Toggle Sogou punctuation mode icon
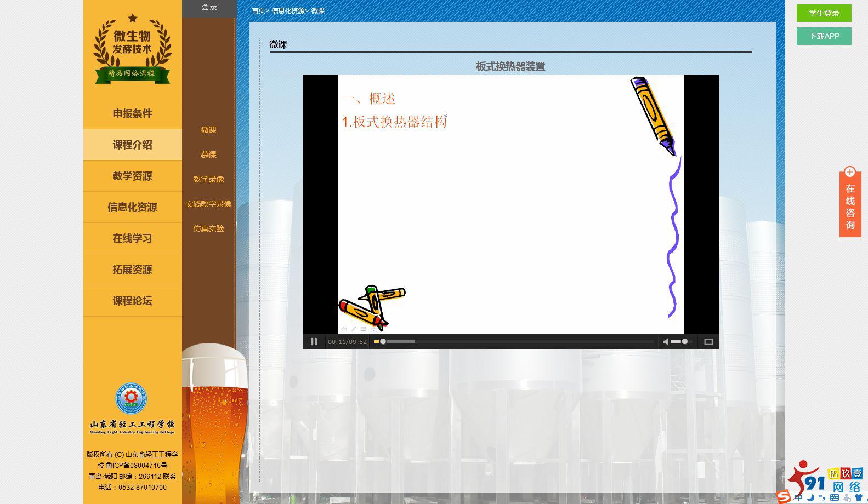The height and width of the screenshot is (504, 868). click(x=822, y=497)
